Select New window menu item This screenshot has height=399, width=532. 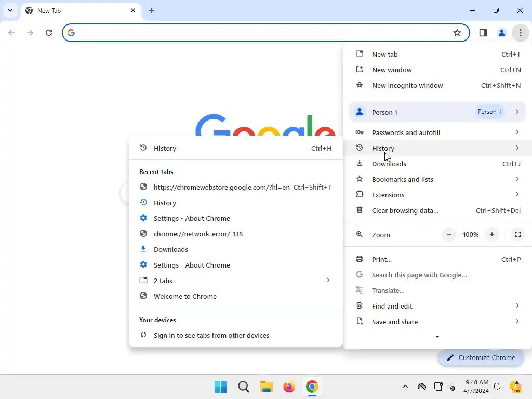[437, 70]
